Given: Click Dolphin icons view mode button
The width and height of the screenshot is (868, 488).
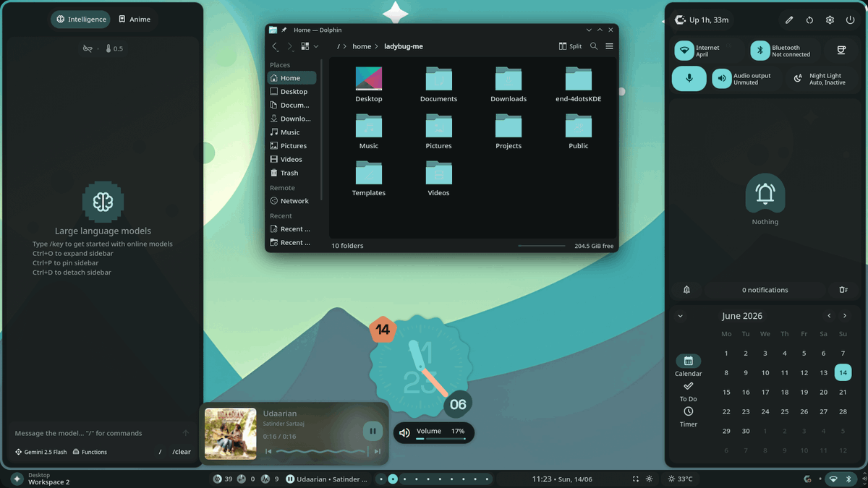Looking at the screenshot, I should pos(305,46).
